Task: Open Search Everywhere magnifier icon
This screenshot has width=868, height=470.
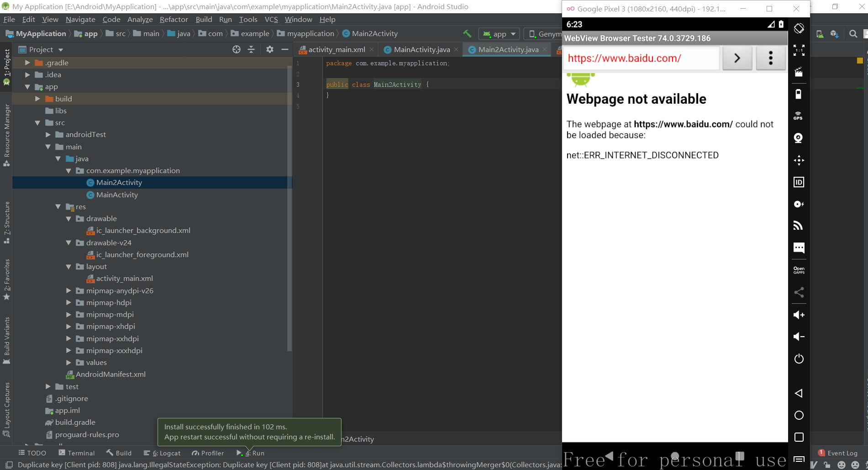Action: [853, 34]
